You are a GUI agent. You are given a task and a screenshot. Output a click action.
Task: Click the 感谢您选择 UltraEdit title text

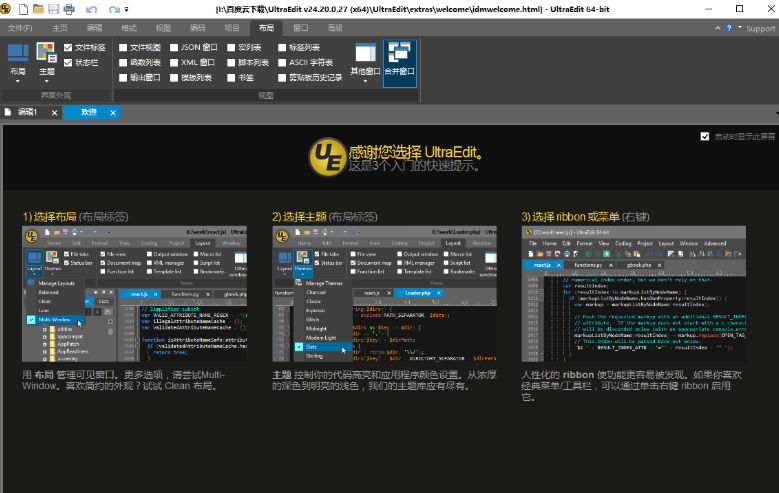point(415,152)
